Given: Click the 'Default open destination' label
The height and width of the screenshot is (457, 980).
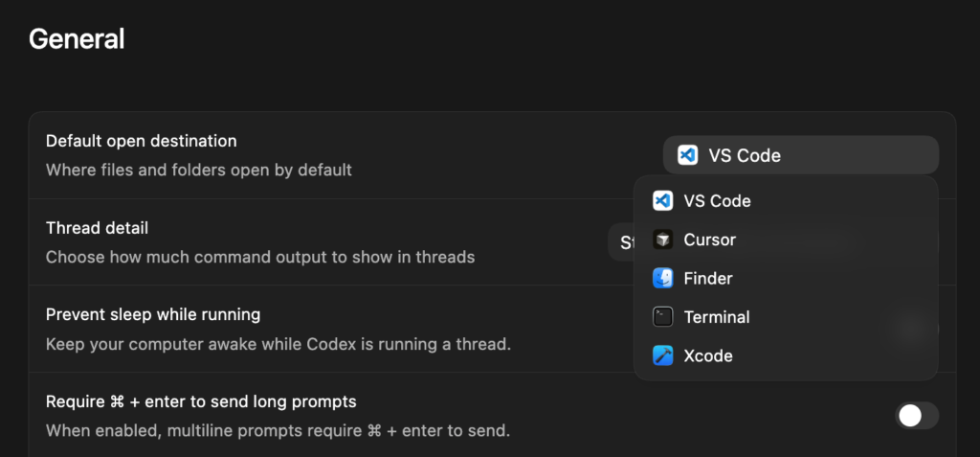Looking at the screenshot, I should [141, 141].
